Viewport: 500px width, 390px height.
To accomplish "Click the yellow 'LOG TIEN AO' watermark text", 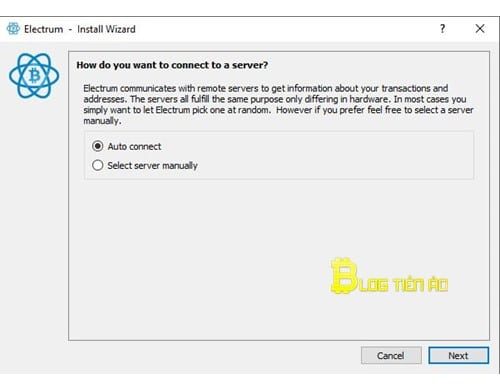I will 404,285.
